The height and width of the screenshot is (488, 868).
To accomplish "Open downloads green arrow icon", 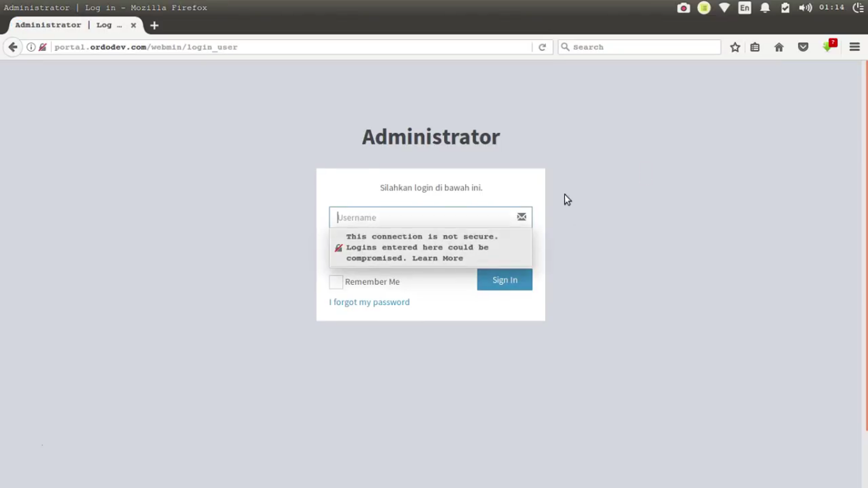I will point(828,47).
